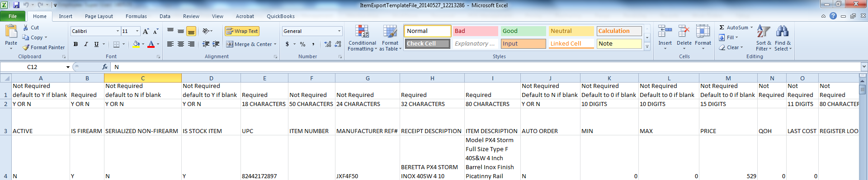Click the Format as Table icon

(390, 31)
